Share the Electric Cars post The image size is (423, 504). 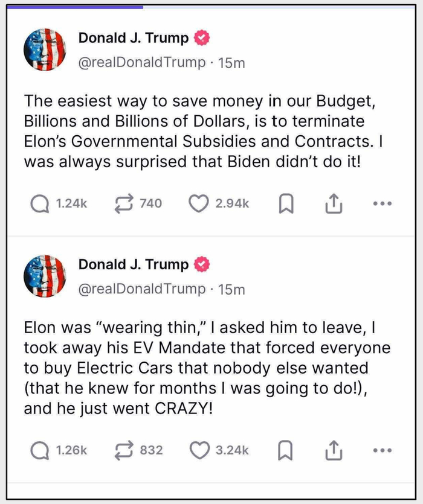coord(334,451)
